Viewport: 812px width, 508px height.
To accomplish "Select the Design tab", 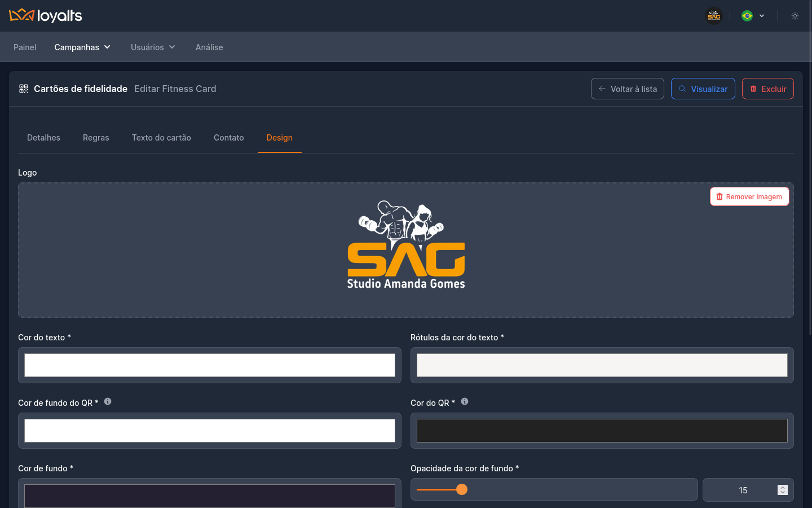I will pyautogui.click(x=280, y=138).
